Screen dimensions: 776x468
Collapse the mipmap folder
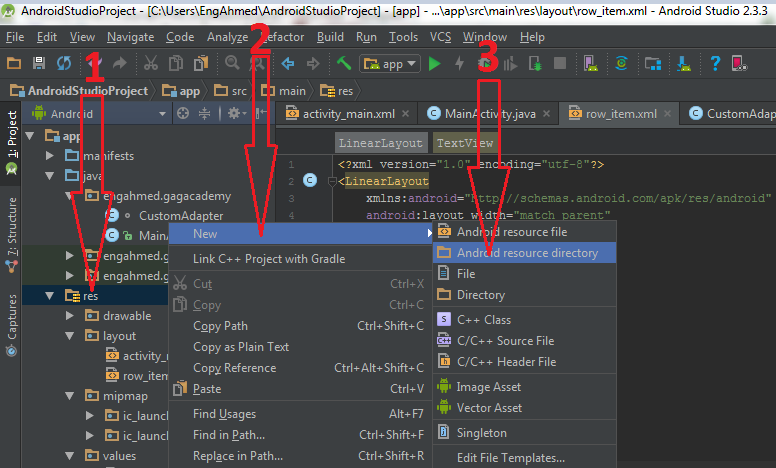point(70,396)
